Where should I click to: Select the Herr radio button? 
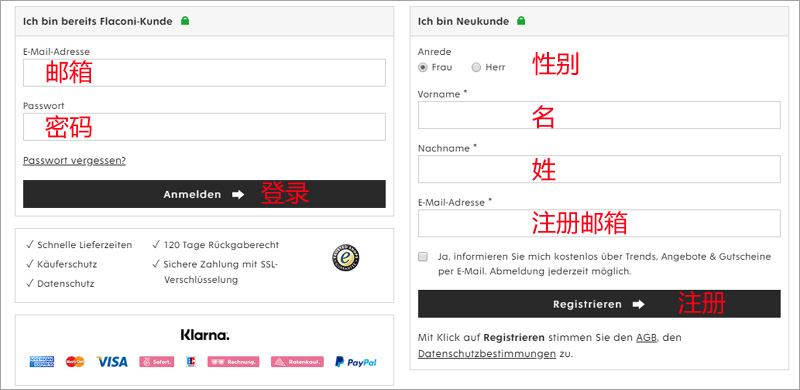coord(476,67)
